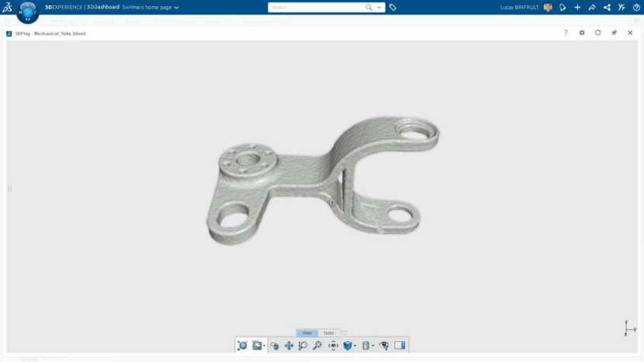Select the Pan tool with four arrows

tap(289, 346)
